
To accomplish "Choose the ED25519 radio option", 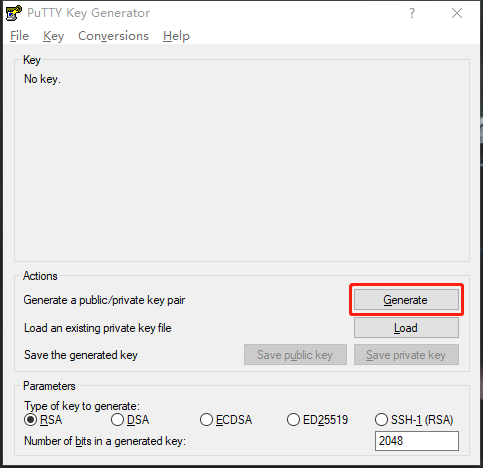I will (317, 420).
